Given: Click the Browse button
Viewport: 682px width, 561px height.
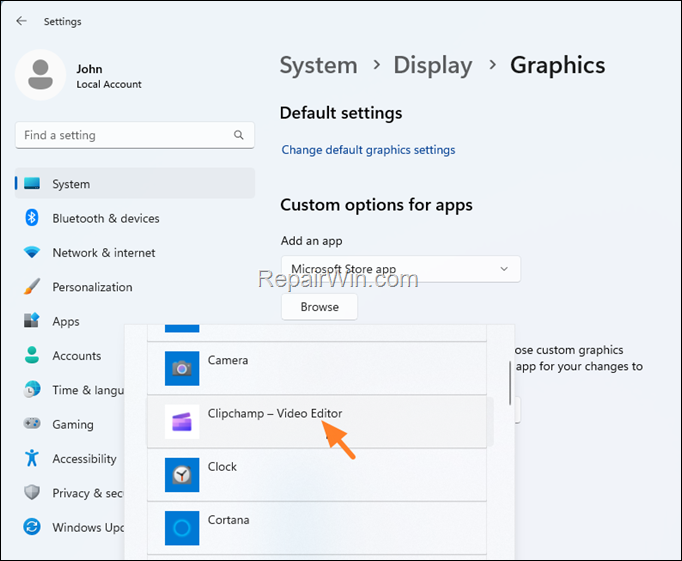Looking at the screenshot, I should pyautogui.click(x=319, y=307).
